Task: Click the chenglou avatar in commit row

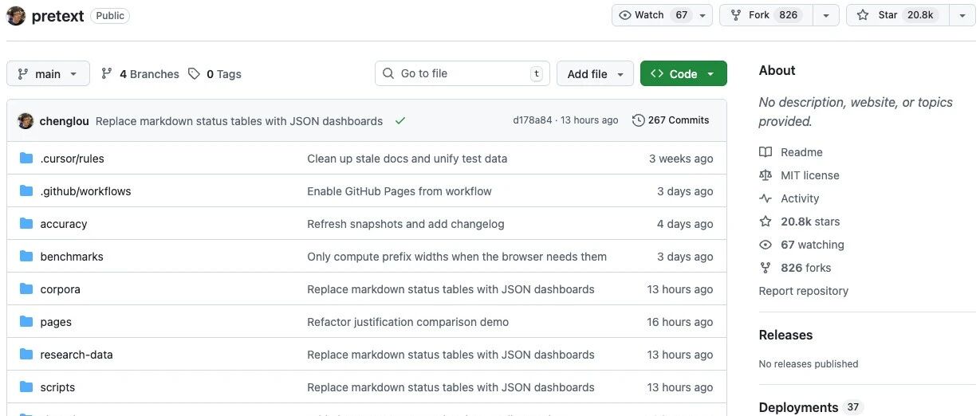Action: 26,121
